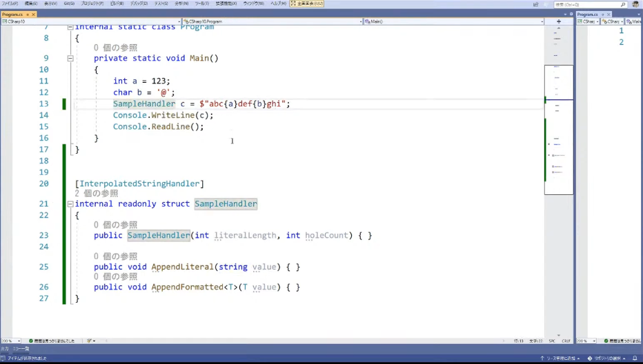Open the left tab group overflow arrow
The width and height of the screenshot is (643, 364).
click(566, 14)
